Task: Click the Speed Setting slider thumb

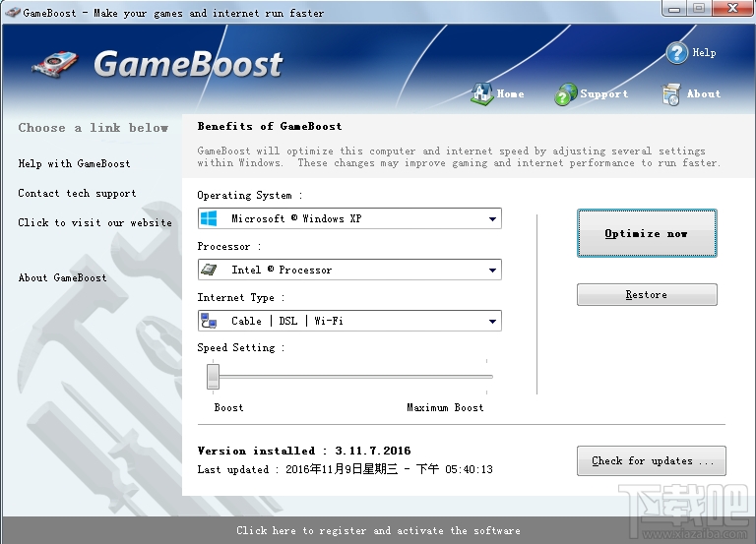Action: [213, 377]
